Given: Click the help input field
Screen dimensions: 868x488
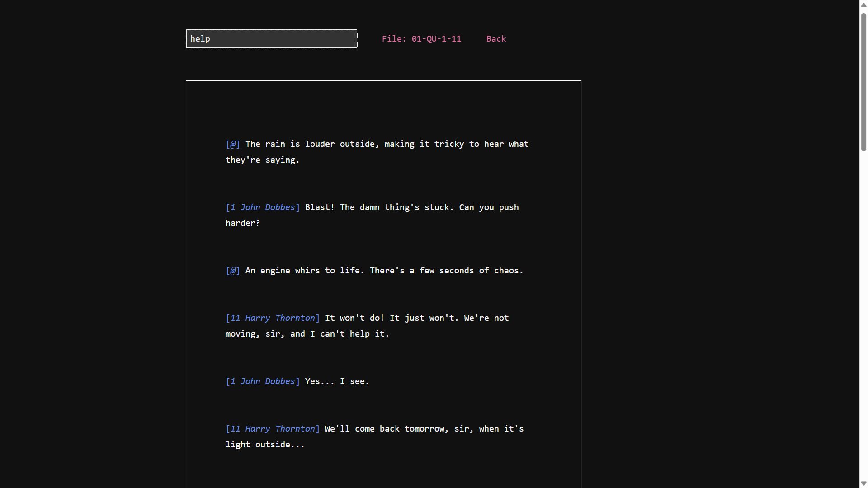Looking at the screenshot, I should point(271,38).
